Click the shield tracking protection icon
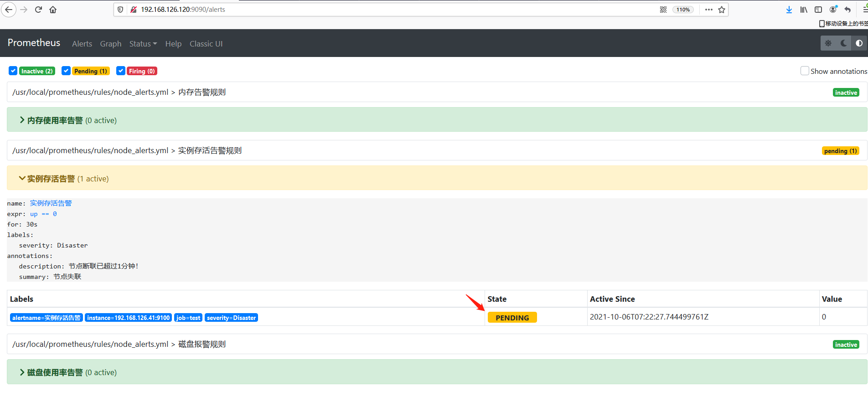Viewport: 868px width, 402px height. coord(120,10)
